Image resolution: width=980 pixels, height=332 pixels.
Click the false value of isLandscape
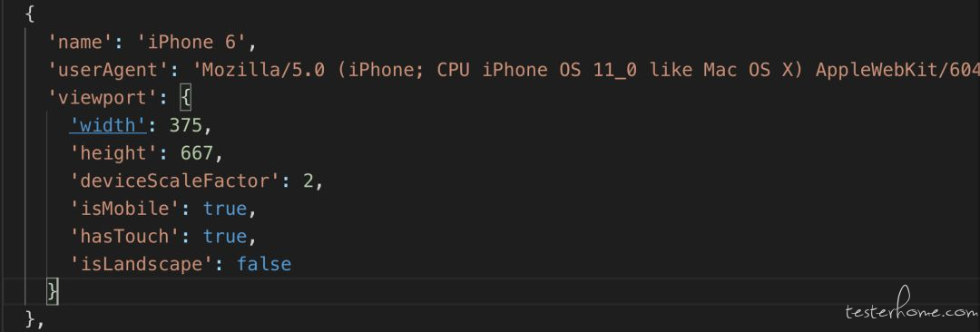pyautogui.click(x=264, y=263)
